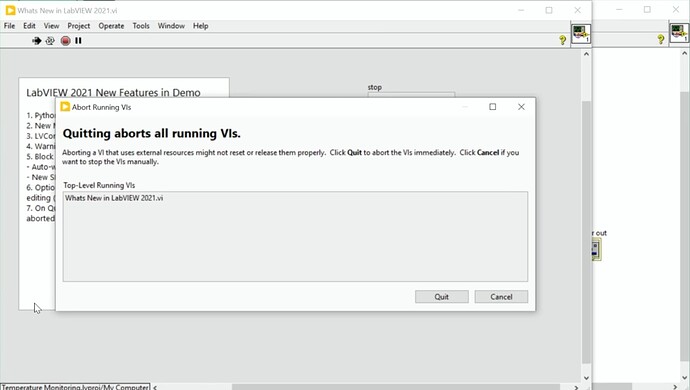Close the Abort Running VIs dialog
Viewport: 690px width, 390px height.
521,107
